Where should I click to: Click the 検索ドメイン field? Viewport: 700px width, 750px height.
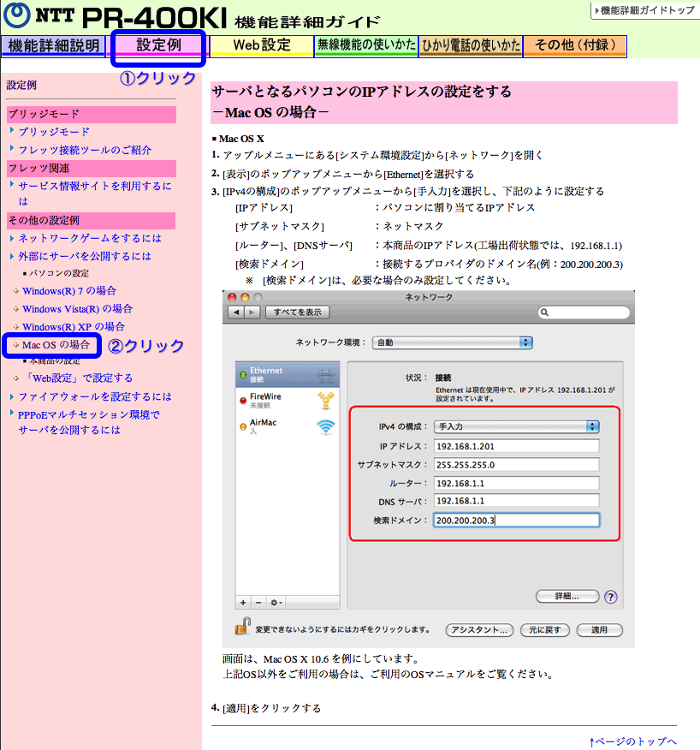[x=516, y=521]
